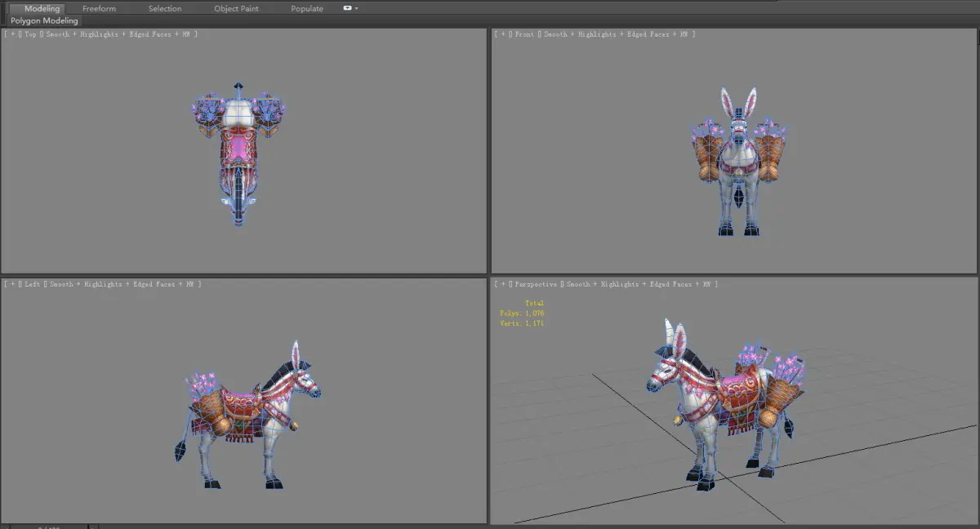Open the Populate ribbon tab
The width and height of the screenshot is (980, 529).
pyautogui.click(x=307, y=8)
